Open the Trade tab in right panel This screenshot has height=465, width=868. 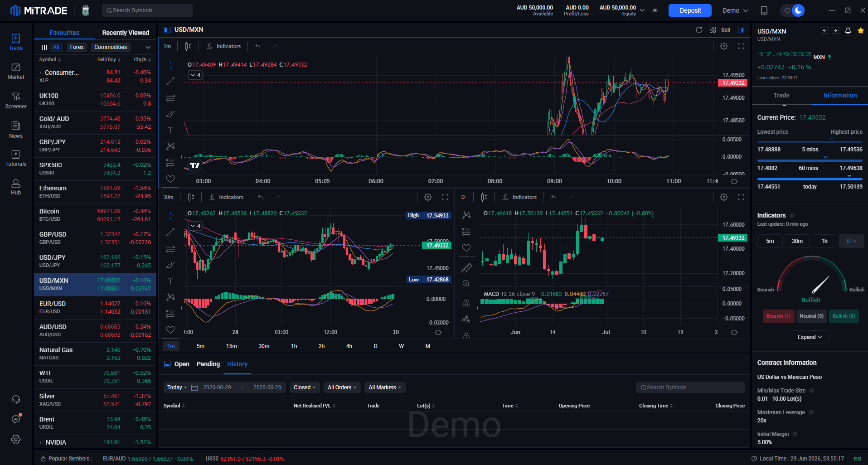click(781, 95)
